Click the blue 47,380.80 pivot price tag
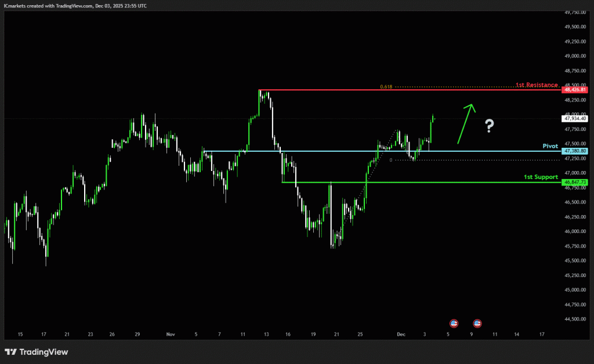This screenshot has width=594, height=364. coord(574,151)
